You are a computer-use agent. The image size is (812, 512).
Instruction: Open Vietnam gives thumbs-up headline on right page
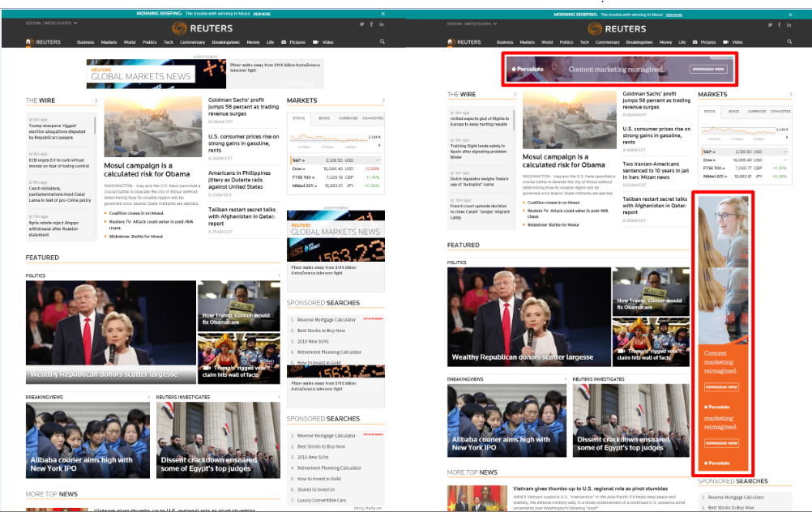[590, 489]
